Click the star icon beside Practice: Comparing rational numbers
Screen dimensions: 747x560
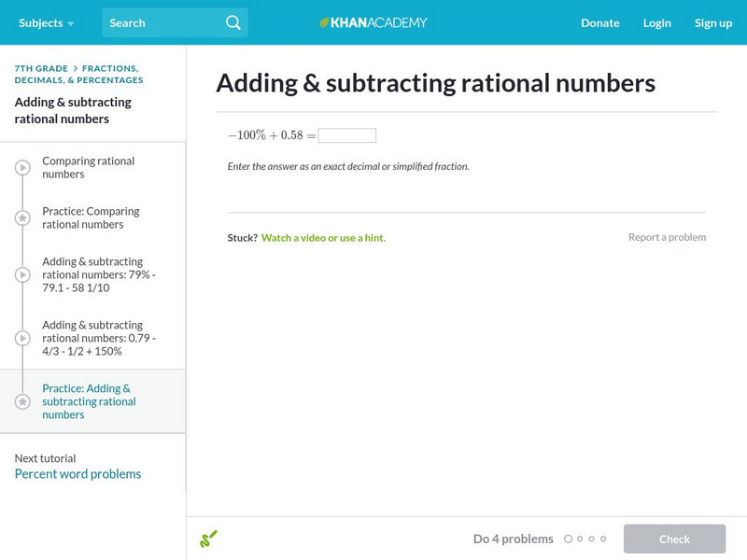[22, 218]
